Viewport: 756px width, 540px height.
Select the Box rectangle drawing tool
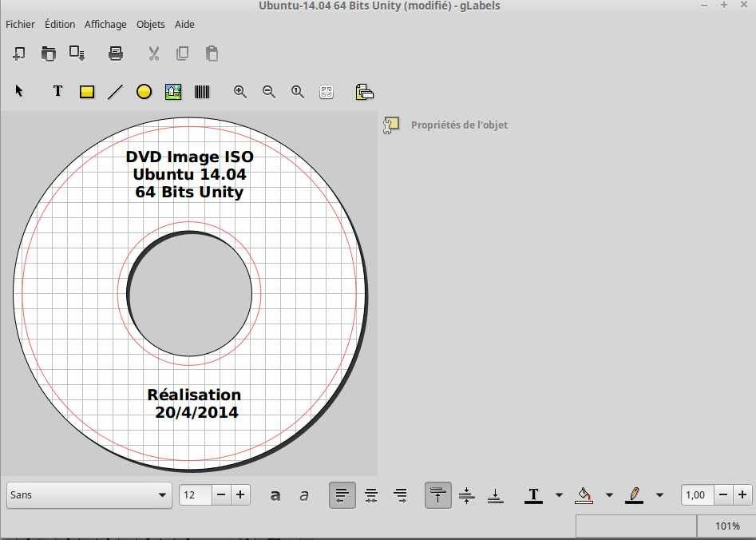(x=87, y=92)
